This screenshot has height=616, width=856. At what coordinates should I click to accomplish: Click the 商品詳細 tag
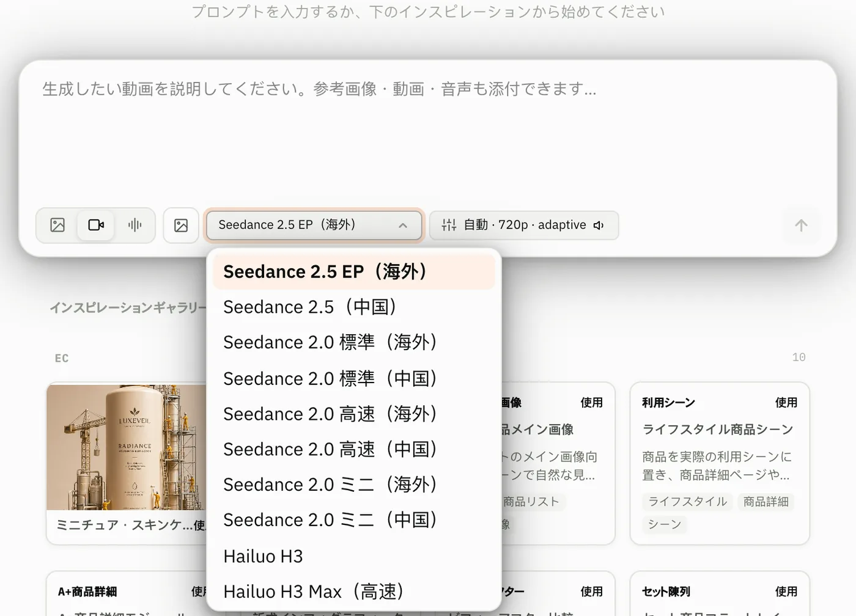pyautogui.click(x=766, y=502)
